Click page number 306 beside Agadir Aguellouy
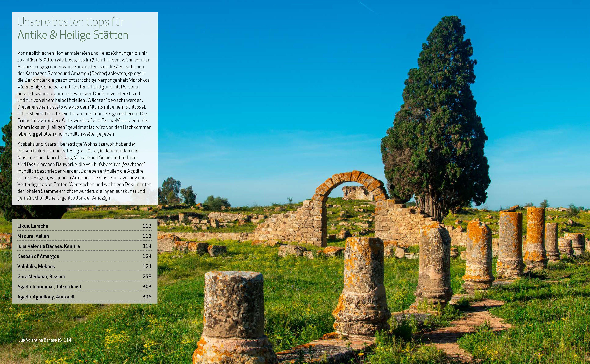This screenshot has width=590, height=364. 147,297
